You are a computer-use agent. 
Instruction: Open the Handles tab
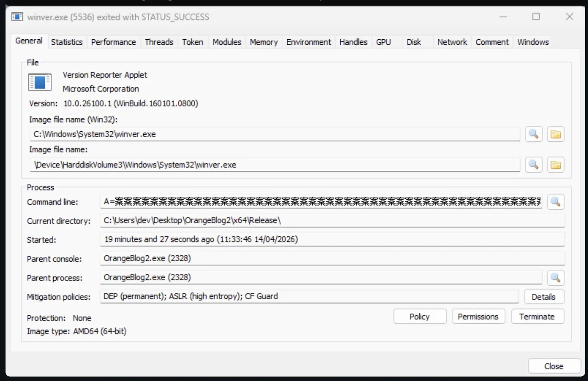(x=353, y=42)
